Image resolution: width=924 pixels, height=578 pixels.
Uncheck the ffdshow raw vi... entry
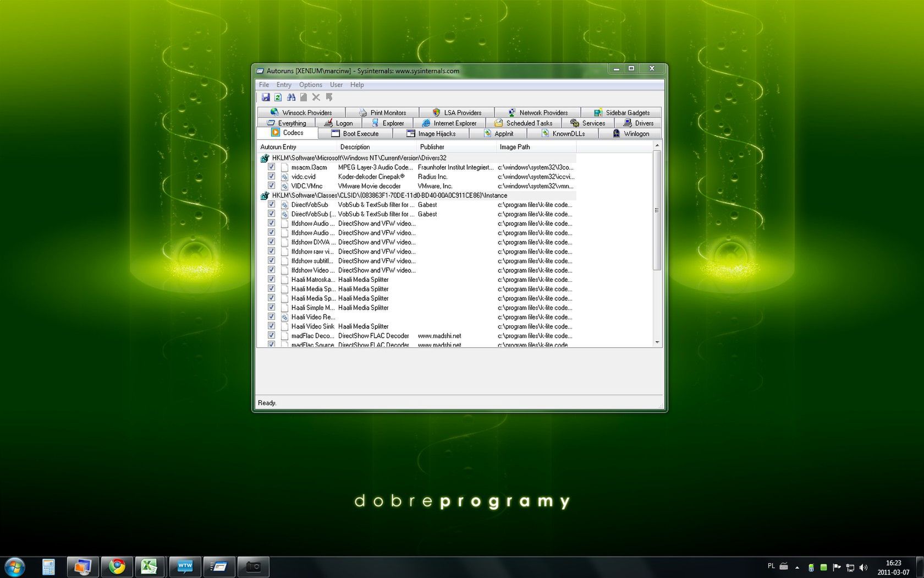(271, 251)
